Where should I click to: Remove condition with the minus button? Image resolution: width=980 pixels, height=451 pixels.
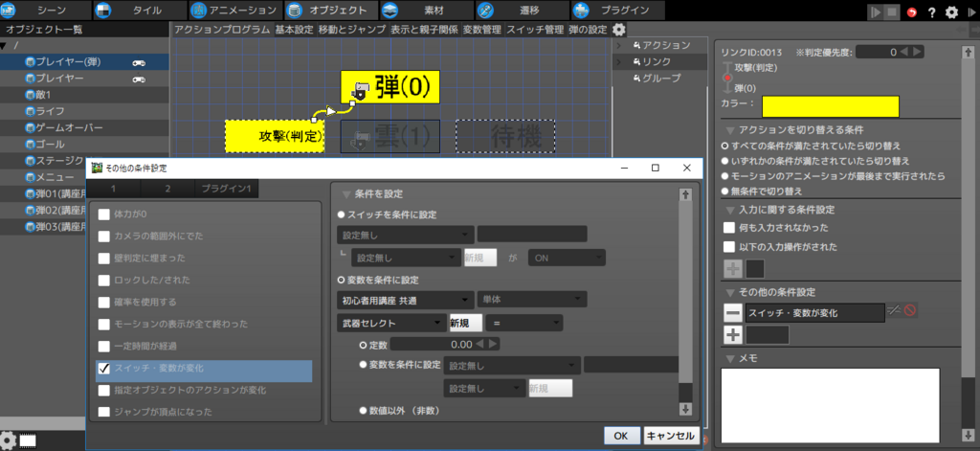pos(733,313)
